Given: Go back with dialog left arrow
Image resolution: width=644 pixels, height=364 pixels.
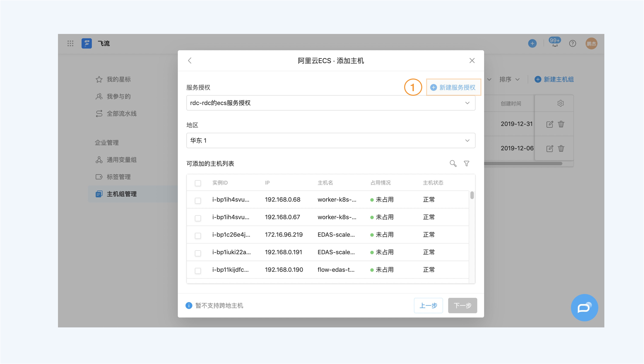Looking at the screenshot, I should tap(190, 61).
